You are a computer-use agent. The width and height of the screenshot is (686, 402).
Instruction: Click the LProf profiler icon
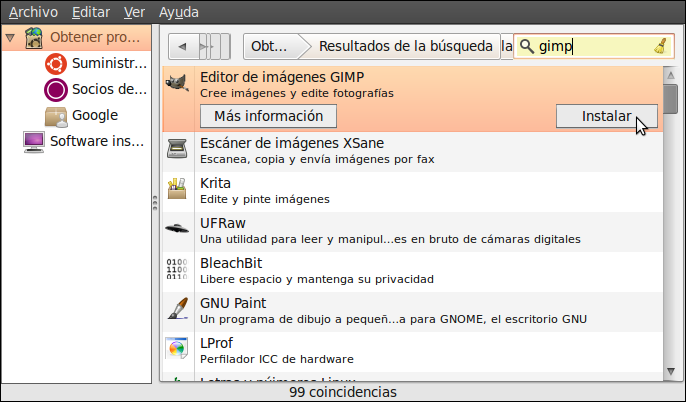point(177,349)
